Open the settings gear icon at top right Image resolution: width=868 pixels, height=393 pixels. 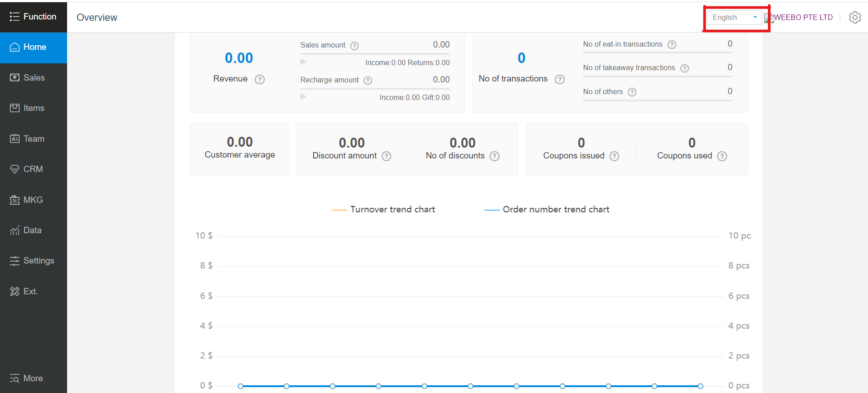coord(855,17)
